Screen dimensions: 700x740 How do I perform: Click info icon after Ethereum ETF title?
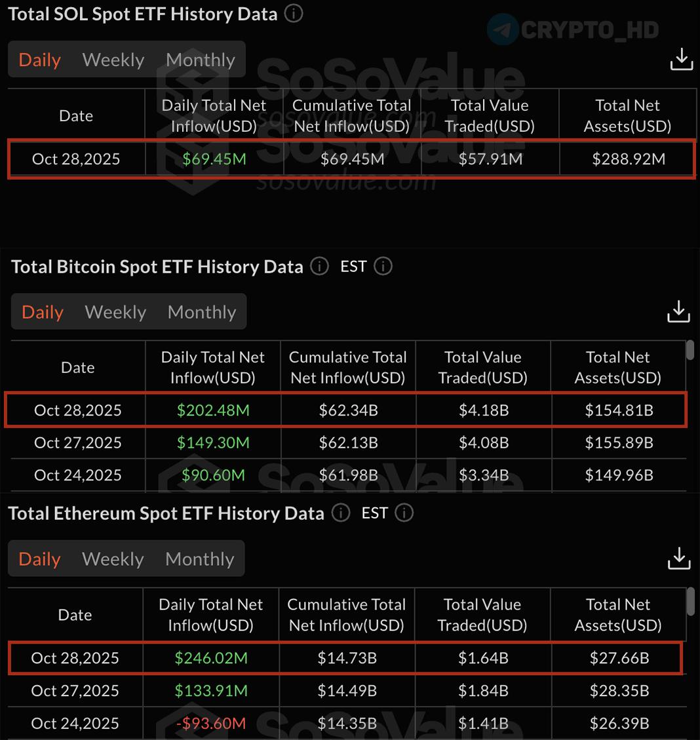340,513
